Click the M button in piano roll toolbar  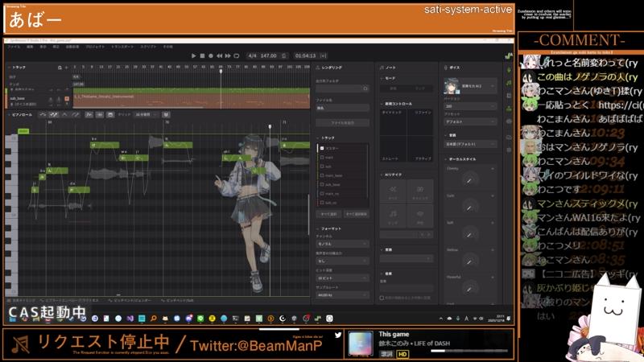click(166, 115)
